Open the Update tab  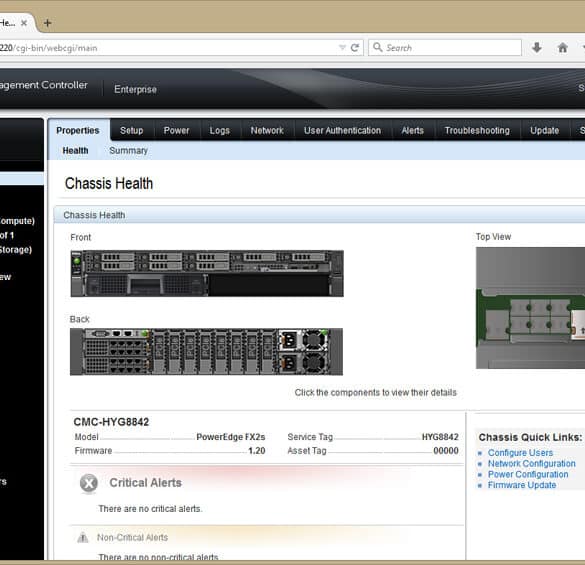pos(545,130)
